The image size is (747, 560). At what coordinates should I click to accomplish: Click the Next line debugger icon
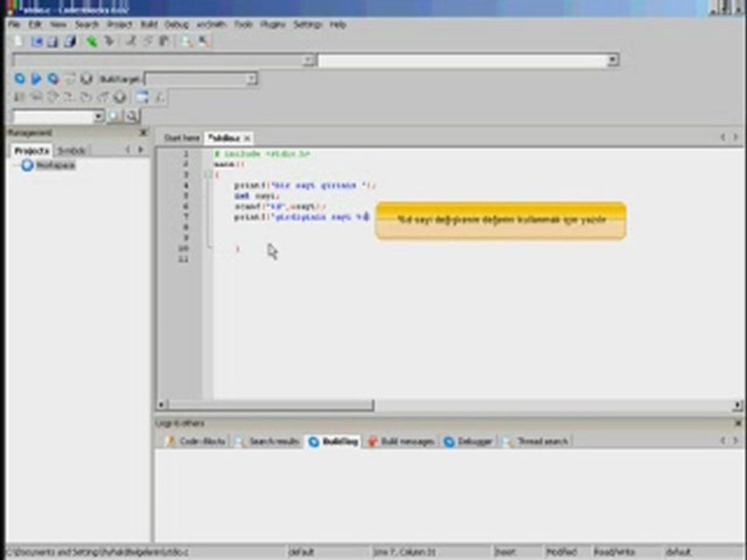53,97
